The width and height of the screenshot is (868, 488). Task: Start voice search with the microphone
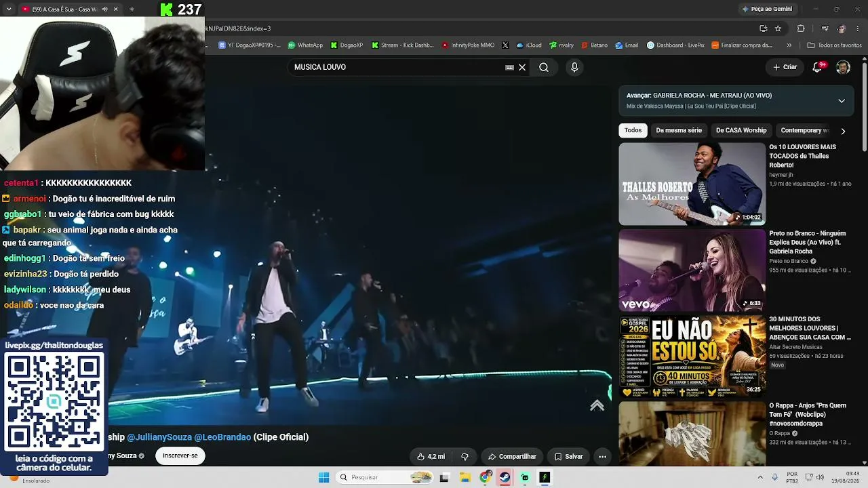pyautogui.click(x=574, y=67)
